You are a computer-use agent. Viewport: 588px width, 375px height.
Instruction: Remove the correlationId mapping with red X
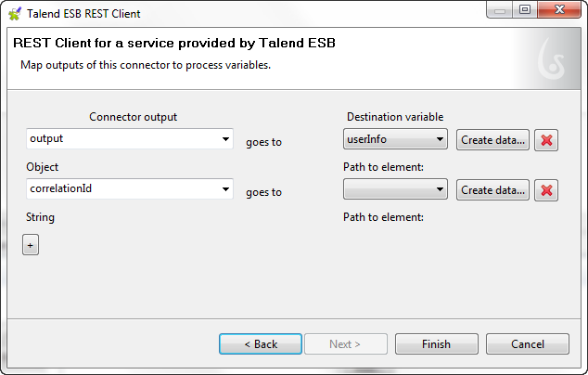(x=546, y=190)
